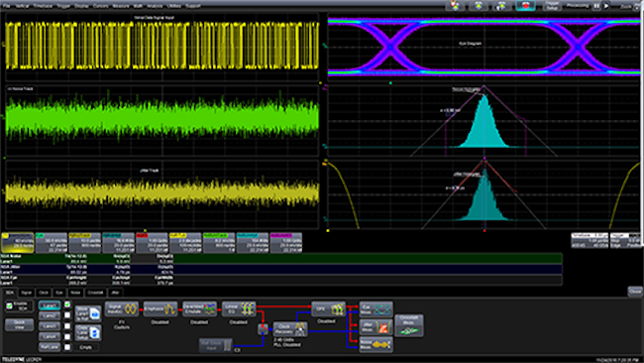Open the Emphasis processing block
Image resolution: width=644 pixels, height=363 pixels.
click(160, 309)
